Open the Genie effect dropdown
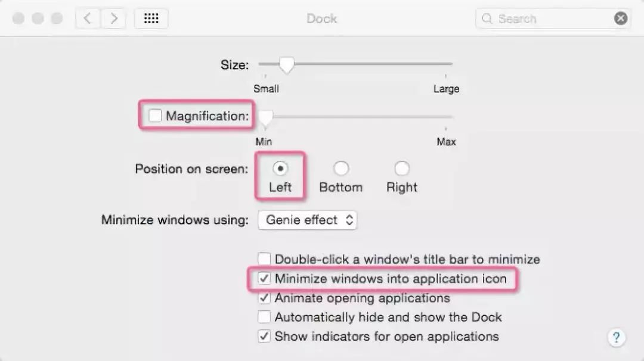644x361 pixels. tap(307, 220)
